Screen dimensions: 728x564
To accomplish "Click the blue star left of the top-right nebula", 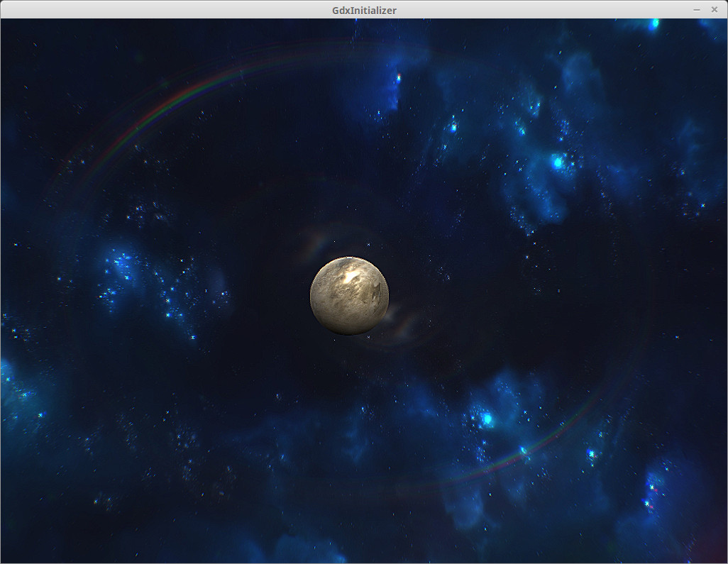I will click(x=453, y=128).
